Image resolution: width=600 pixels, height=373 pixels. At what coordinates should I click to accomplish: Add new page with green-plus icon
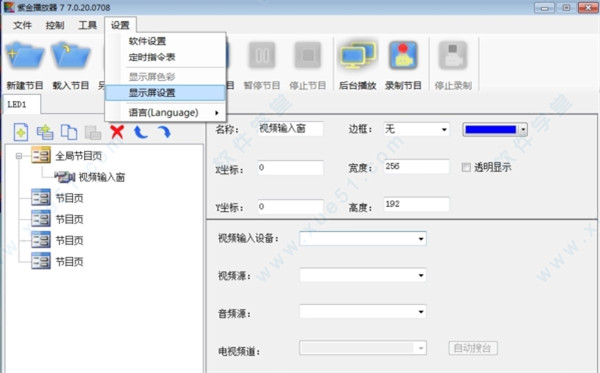pos(21,132)
